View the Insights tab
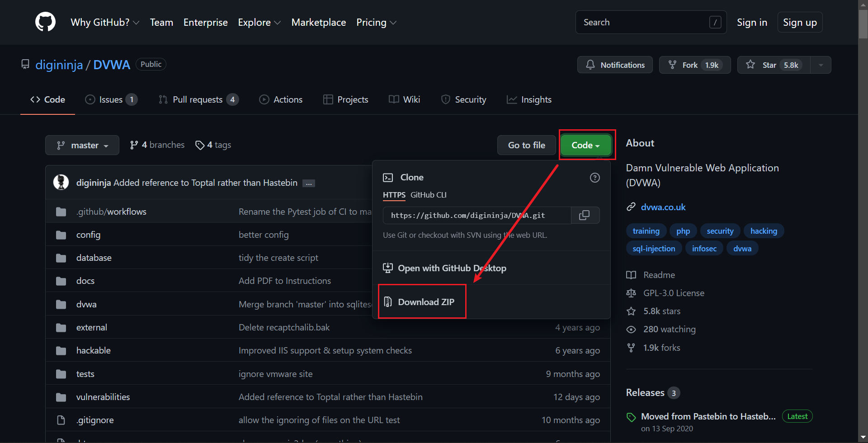Viewport: 868px width, 443px height. pos(529,99)
